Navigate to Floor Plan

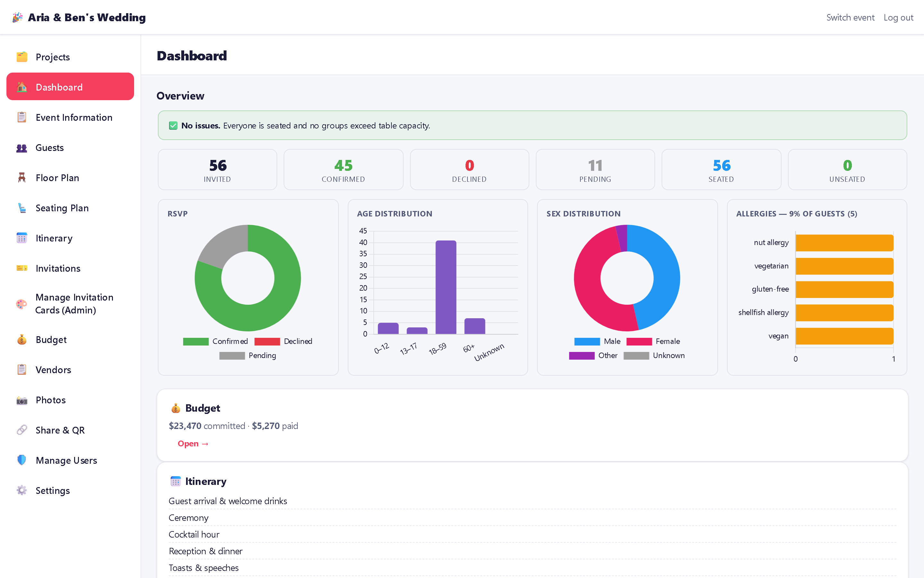click(x=70, y=178)
